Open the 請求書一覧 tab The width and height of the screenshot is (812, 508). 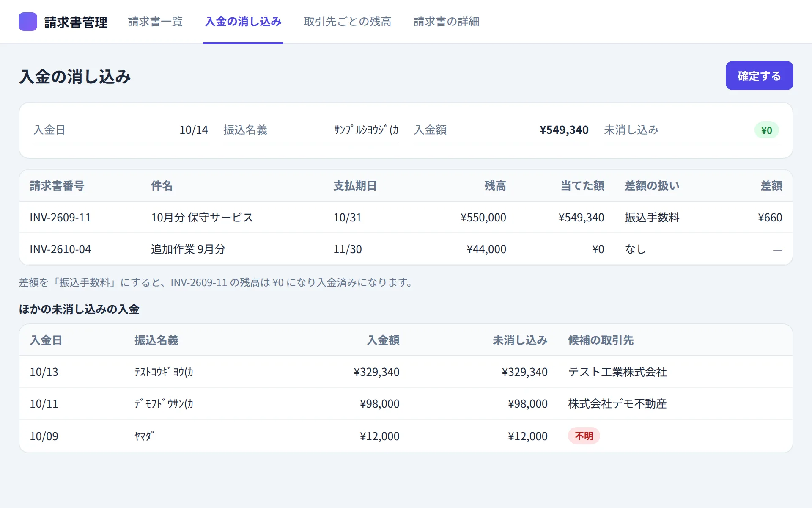coord(155,22)
